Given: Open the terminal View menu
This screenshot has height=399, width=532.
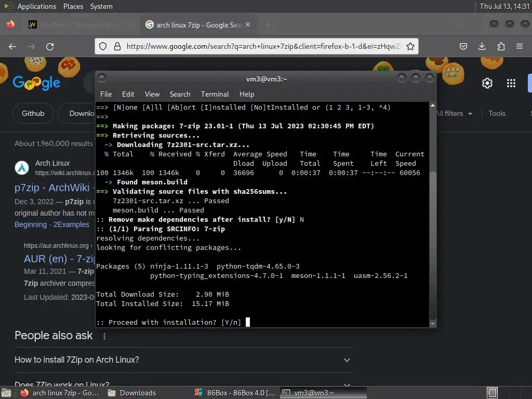Looking at the screenshot, I should 152,95.
